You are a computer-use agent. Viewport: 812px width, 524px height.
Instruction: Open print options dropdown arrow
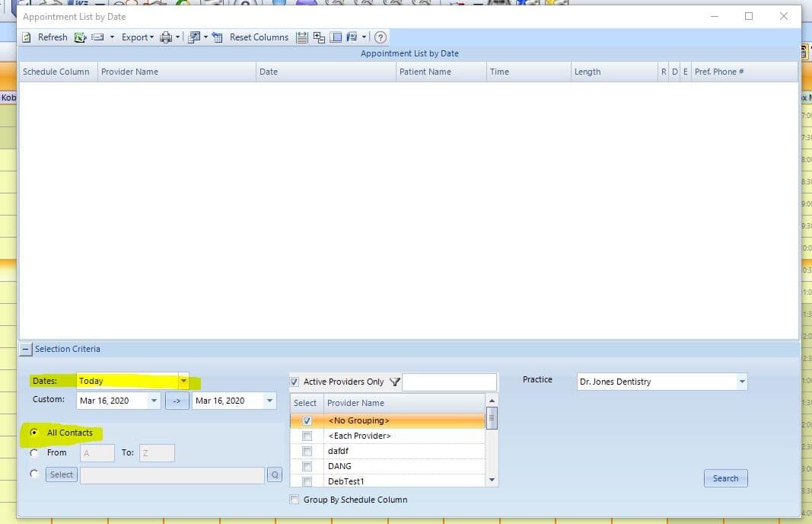[177, 37]
